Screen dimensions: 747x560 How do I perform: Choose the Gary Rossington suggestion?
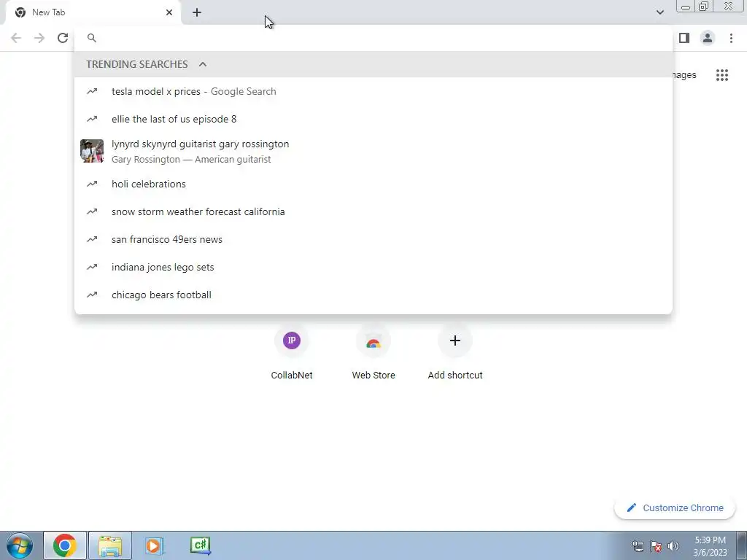(x=373, y=152)
